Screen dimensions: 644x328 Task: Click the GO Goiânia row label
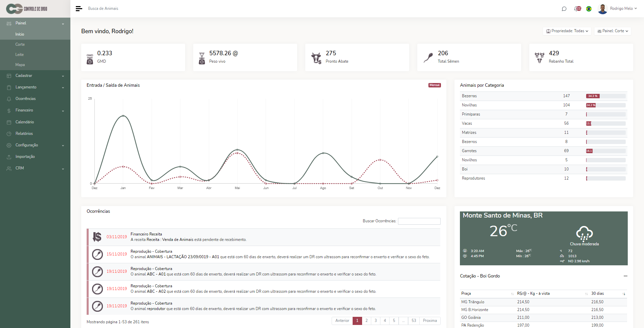471,317
